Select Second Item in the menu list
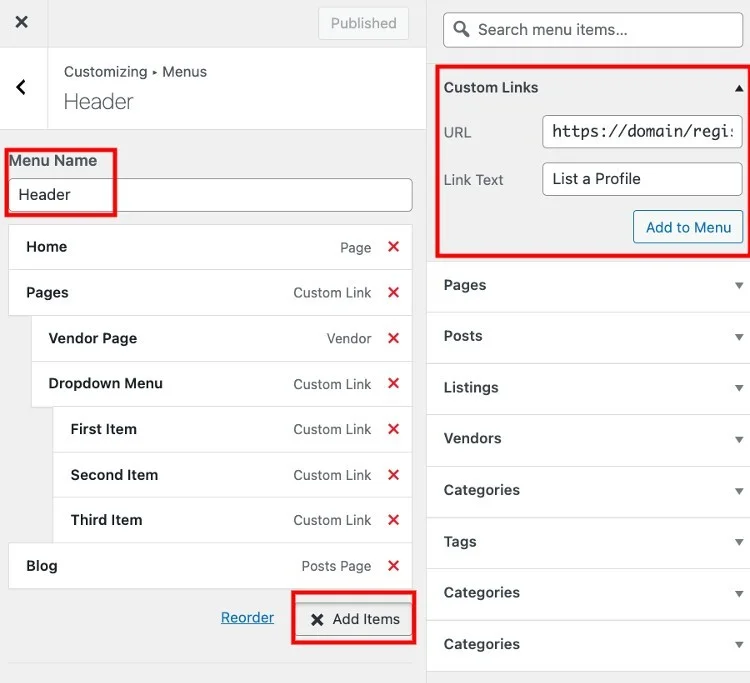750x683 pixels. point(232,475)
